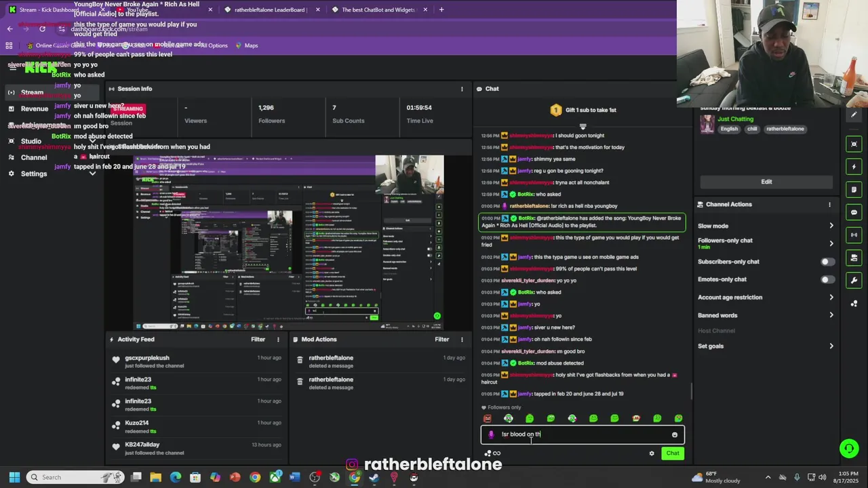Click the lightning bolt quick actions icon
Screen dimensions: 868x488
(x=854, y=167)
